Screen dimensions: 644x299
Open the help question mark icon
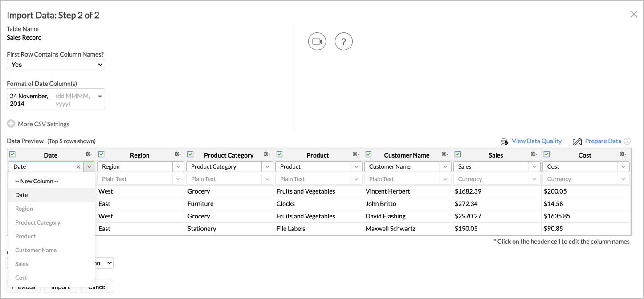(343, 41)
